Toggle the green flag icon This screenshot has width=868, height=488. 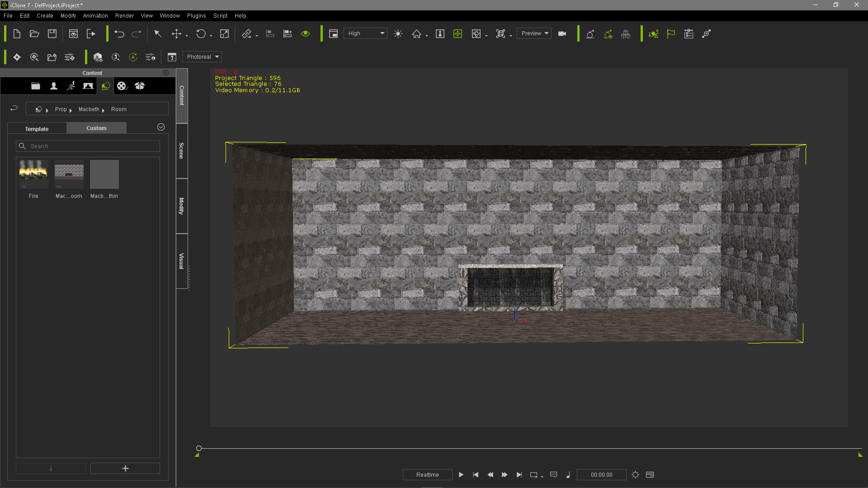tap(671, 34)
